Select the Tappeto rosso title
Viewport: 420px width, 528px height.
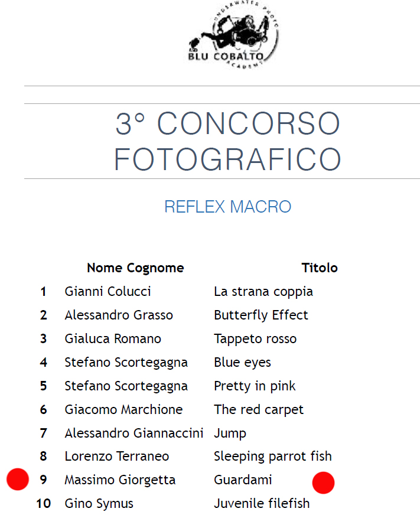pos(255,339)
